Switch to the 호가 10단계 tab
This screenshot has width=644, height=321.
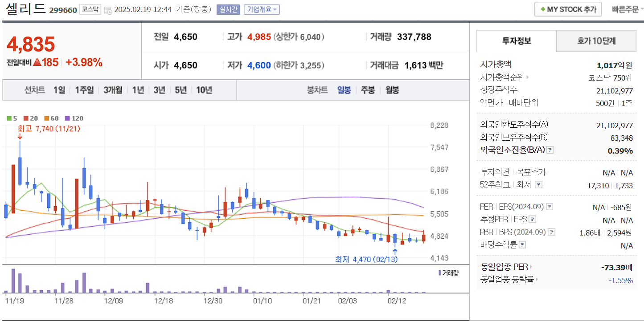click(x=596, y=41)
